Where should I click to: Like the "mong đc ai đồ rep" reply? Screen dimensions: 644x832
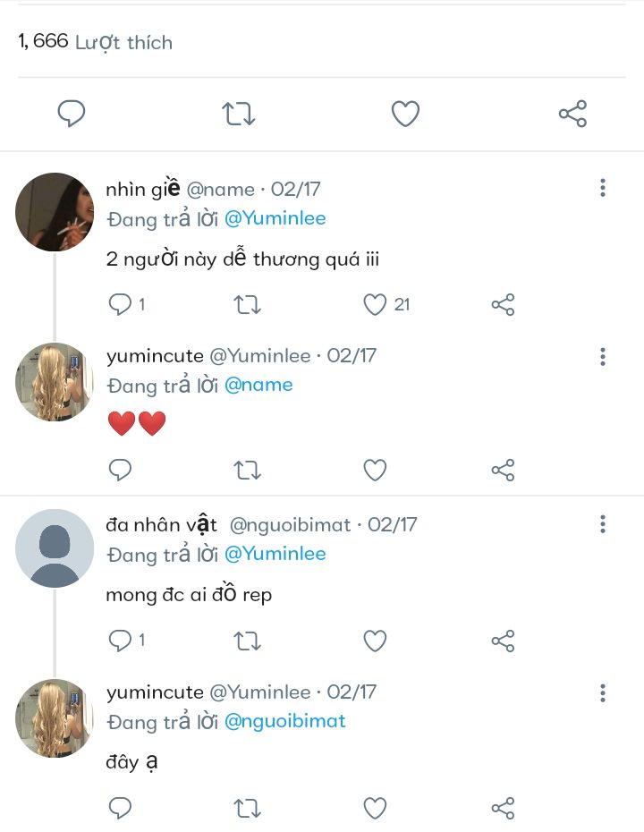(375, 641)
